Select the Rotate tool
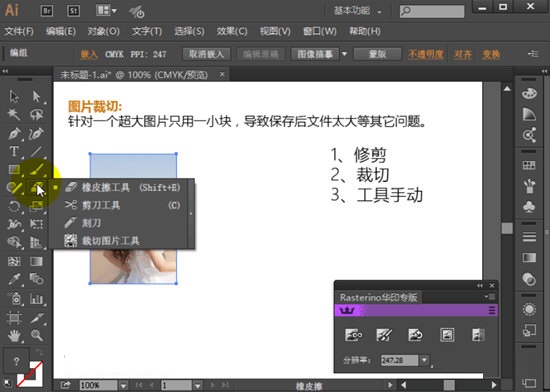Image resolution: width=550 pixels, height=392 pixels. [14, 206]
